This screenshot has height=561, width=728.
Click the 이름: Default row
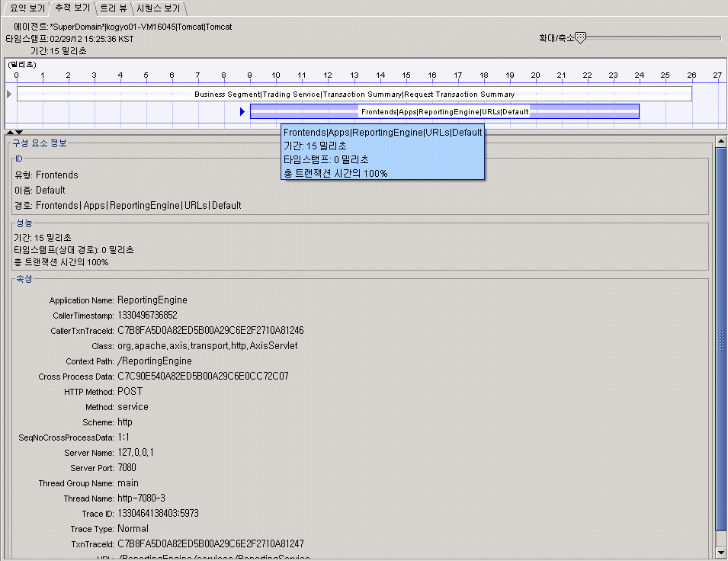coord(40,191)
